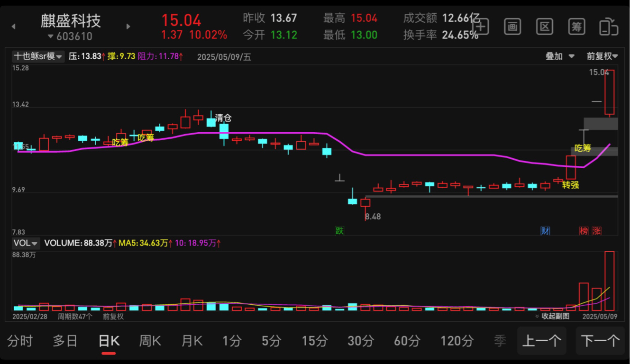This screenshot has width=630, height=364.
Task: Click the 榜 ranking marker
Action: click(x=584, y=231)
